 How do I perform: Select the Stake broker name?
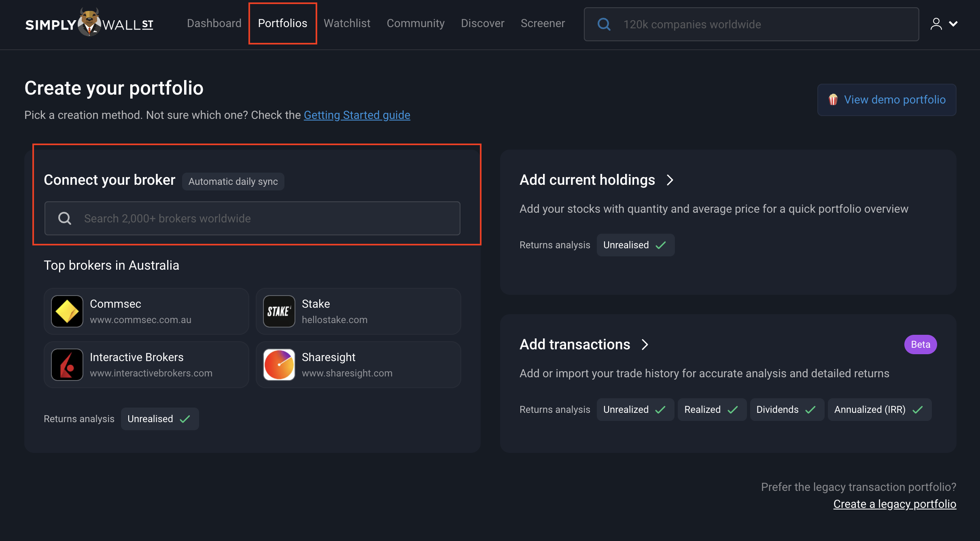coord(316,304)
